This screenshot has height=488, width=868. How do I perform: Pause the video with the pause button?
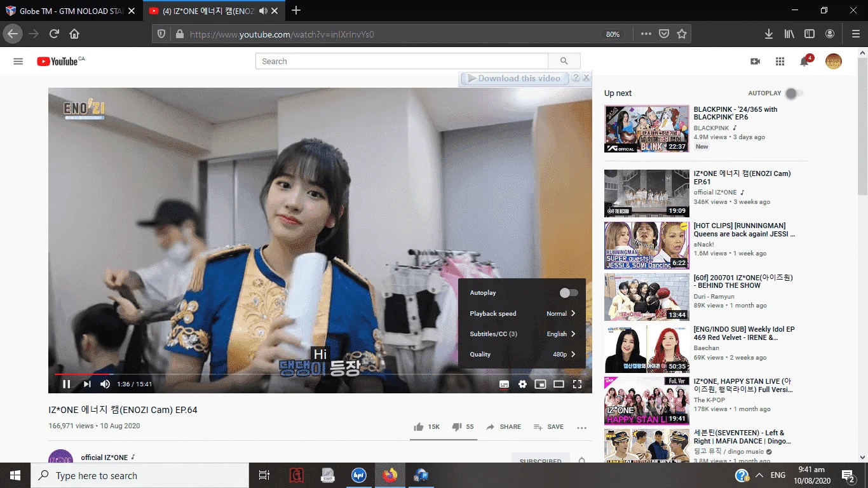(x=67, y=384)
